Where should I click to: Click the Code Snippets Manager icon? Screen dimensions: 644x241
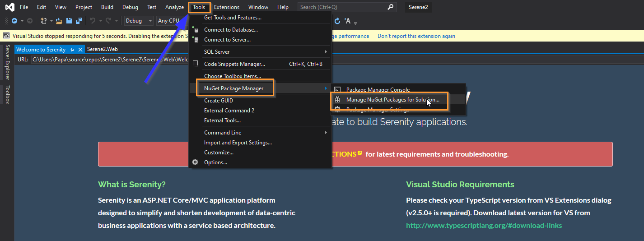coord(195,64)
